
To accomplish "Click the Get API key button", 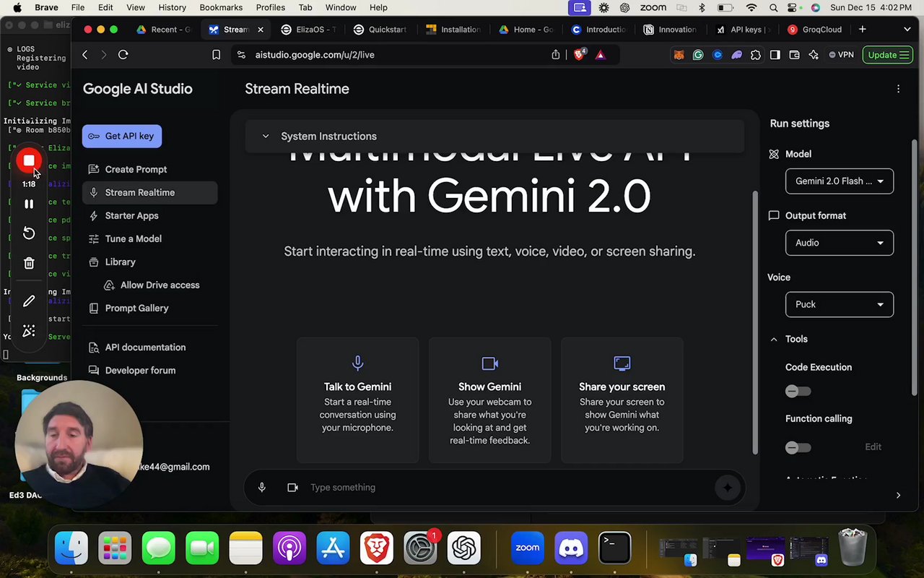I will [122, 136].
